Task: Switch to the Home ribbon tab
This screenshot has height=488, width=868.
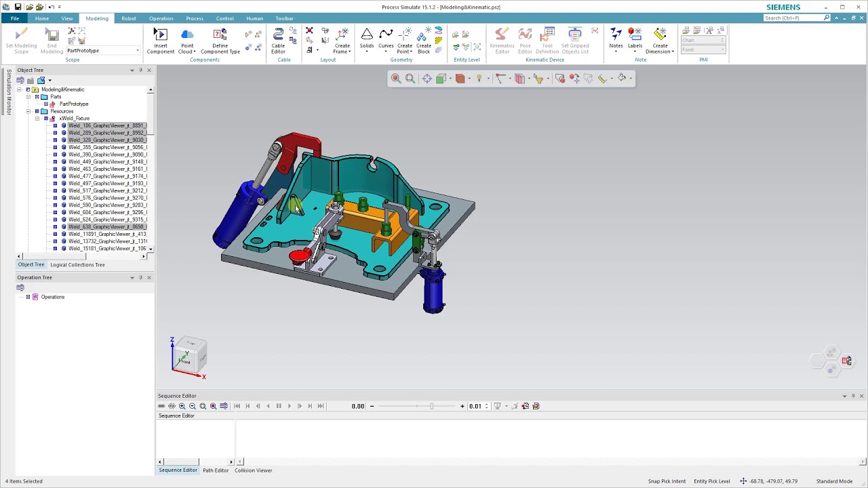Action: 42,18
